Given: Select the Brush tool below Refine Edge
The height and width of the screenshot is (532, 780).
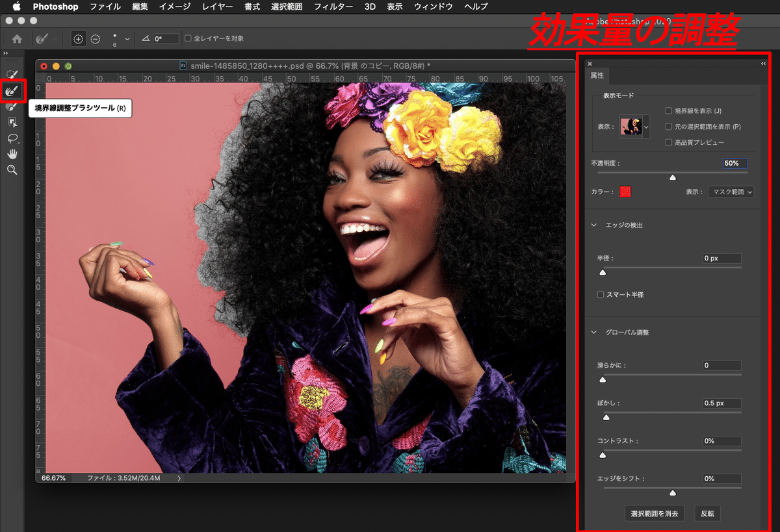Looking at the screenshot, I should pyautogui.click(x=12, y=107).
